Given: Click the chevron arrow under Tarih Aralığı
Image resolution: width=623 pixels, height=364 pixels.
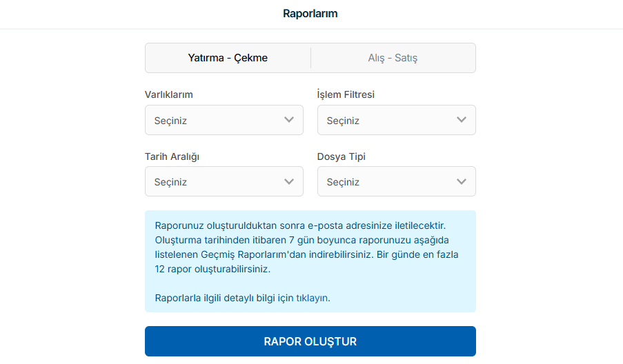Looking at the screenshot, I should pos(289,181).
